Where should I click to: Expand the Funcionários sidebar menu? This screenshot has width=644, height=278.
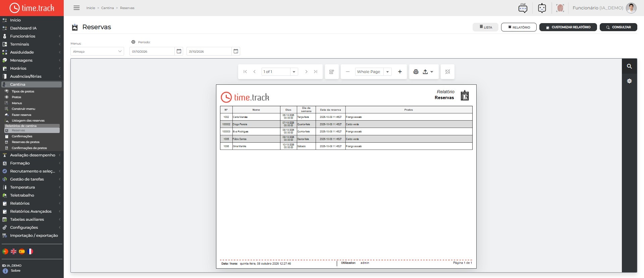(x=32, y=36)
